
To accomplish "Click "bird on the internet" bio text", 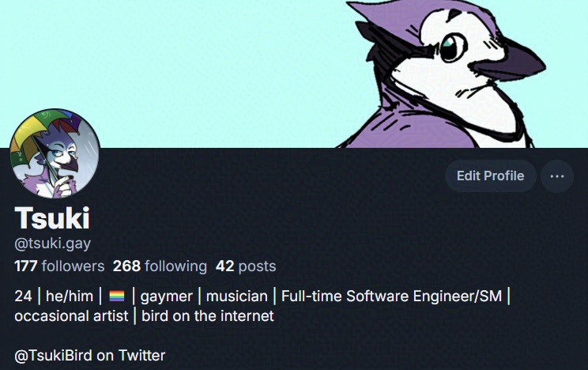I will click(208, 316).
